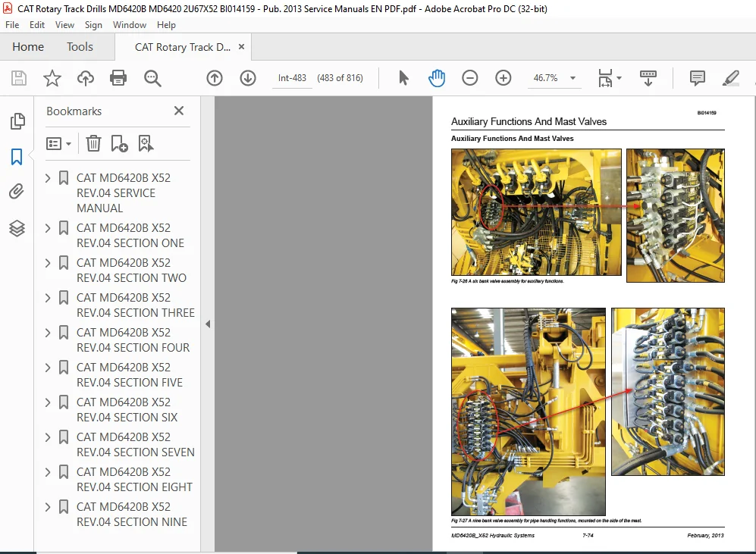
Task: Collapse navigation pane with side arrow
Action: pos(208,324)
